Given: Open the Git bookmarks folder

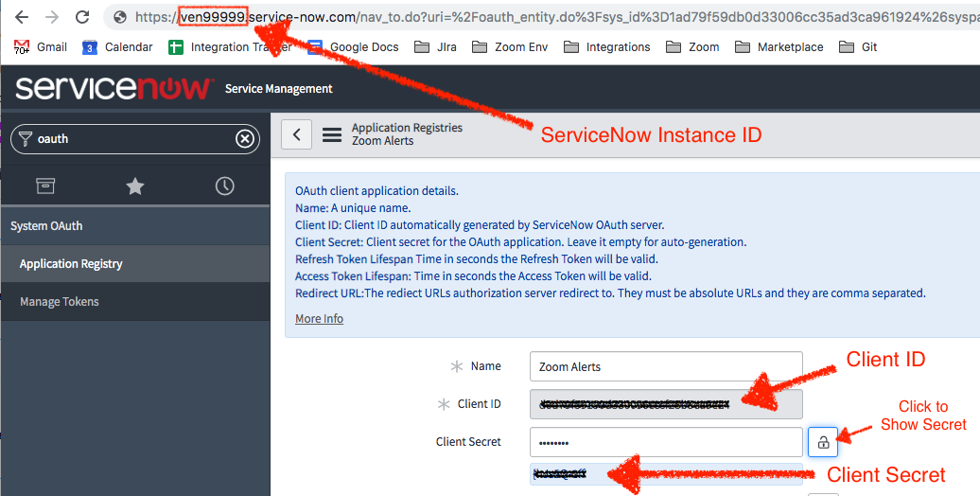Looking at the screenshot, I should click(x=858, y=47).
